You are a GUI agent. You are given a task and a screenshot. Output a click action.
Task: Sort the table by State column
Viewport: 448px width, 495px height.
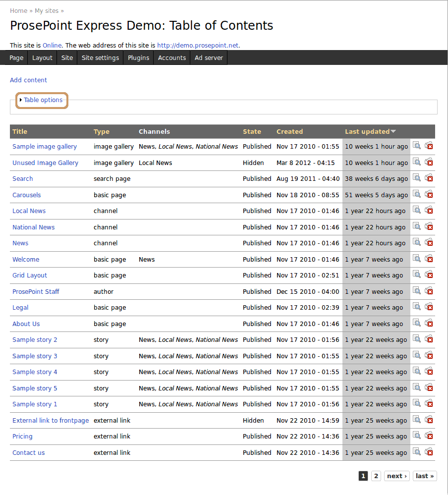[x=252, y=132]
